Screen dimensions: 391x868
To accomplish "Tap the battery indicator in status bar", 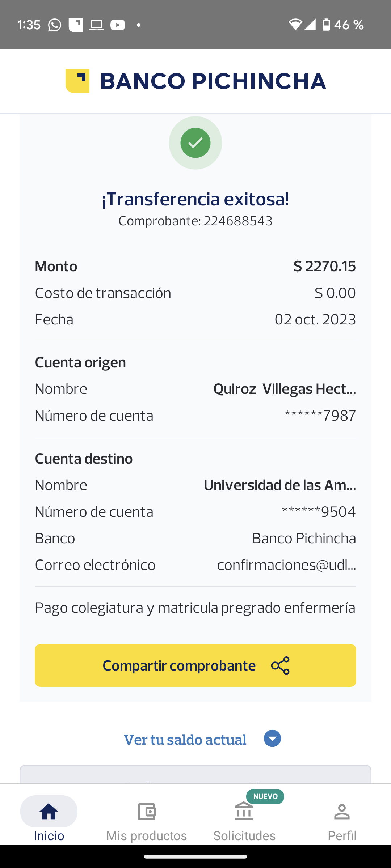I will point(326,25).
